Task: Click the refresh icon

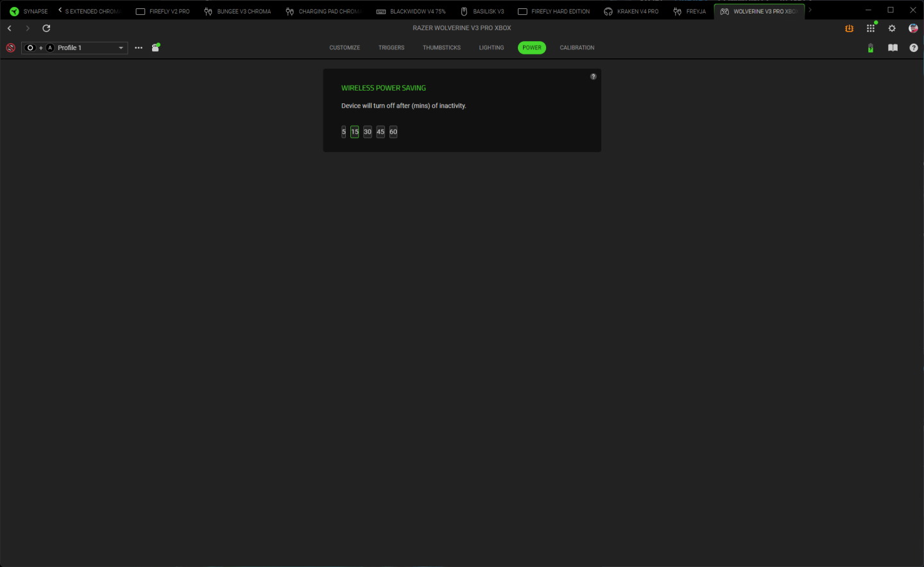Action: pyautogui.click(x=46, y=28)
